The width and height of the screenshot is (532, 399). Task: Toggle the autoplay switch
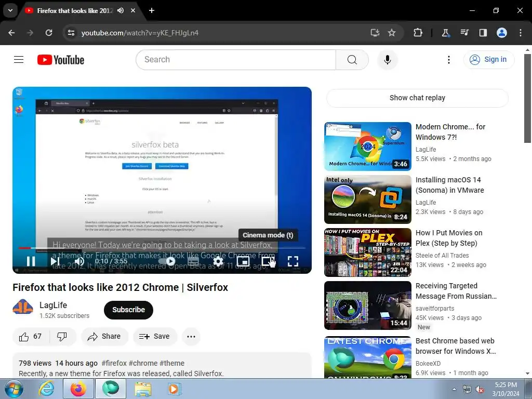(x=167, y=261)
